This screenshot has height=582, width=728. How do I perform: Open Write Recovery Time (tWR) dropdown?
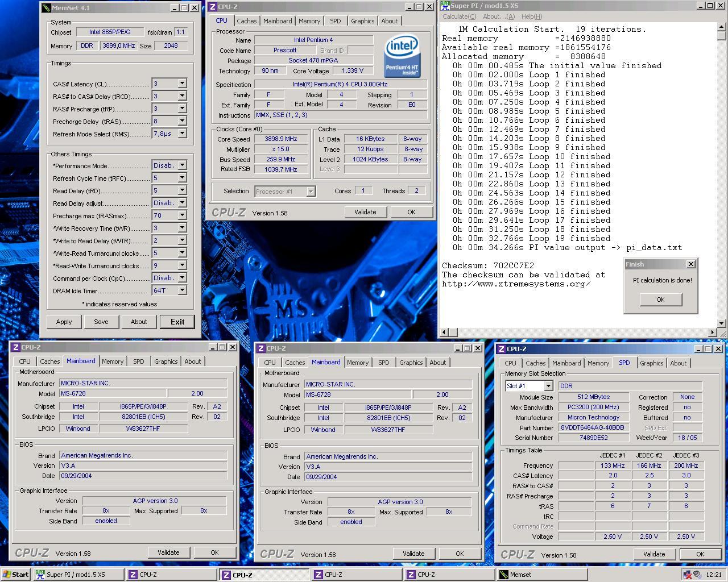(182, 228)
